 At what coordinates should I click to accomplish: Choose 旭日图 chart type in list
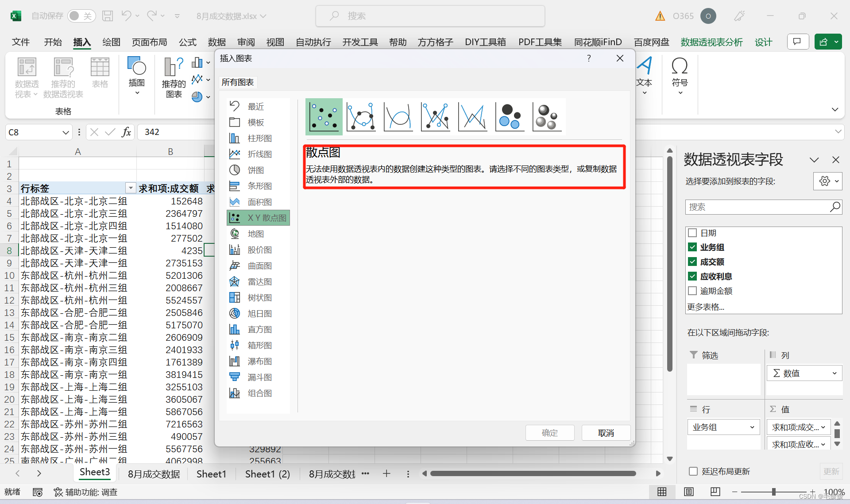[258, 313]
